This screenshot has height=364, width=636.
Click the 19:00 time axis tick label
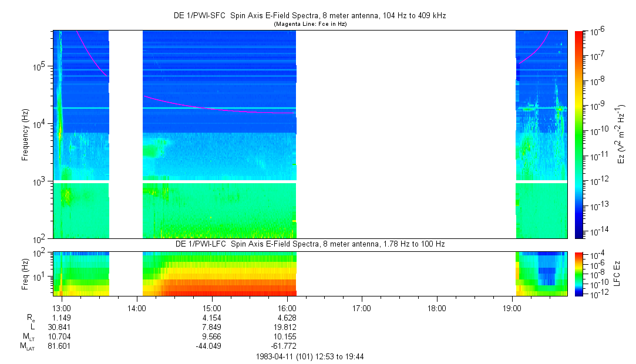click(512, 308)
